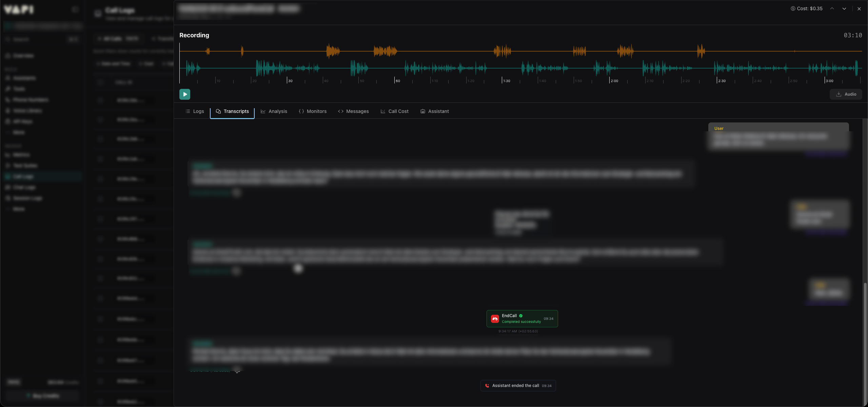
Task: Click the red hang-up phone icon in EndCall
Action: pyautogui.click(x=495, y=319)
